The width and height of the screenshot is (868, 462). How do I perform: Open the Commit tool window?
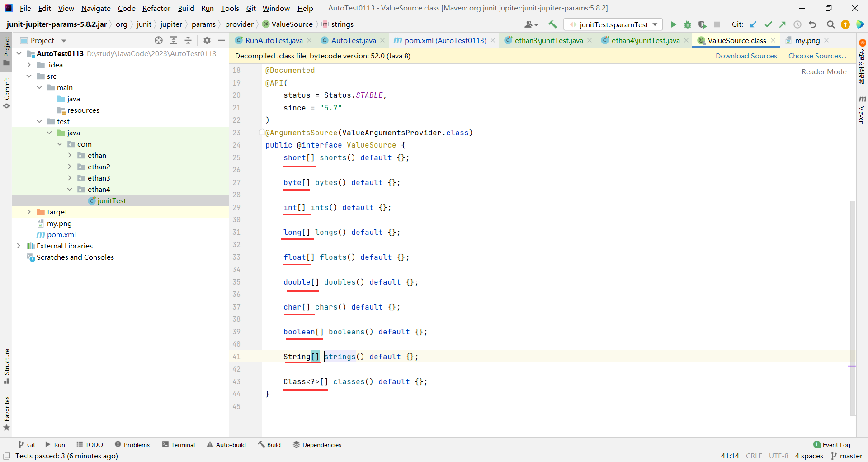(6, 93)
